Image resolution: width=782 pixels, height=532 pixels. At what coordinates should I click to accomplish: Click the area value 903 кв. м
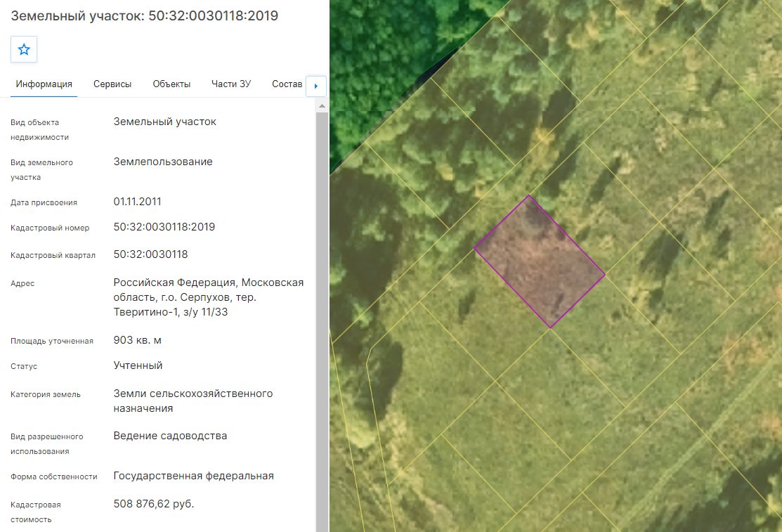click(137, 340)
